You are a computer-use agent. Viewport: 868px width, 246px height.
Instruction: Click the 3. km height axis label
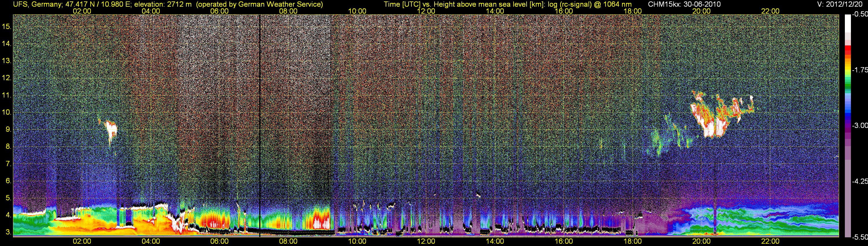pyautogui.click(x=9, y=232)
